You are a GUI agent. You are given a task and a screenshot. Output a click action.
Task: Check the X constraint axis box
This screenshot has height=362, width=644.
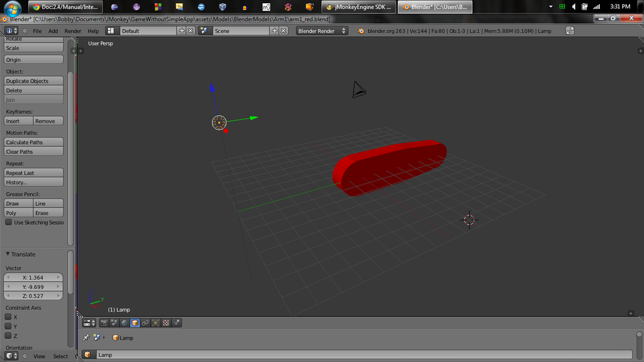9,317
